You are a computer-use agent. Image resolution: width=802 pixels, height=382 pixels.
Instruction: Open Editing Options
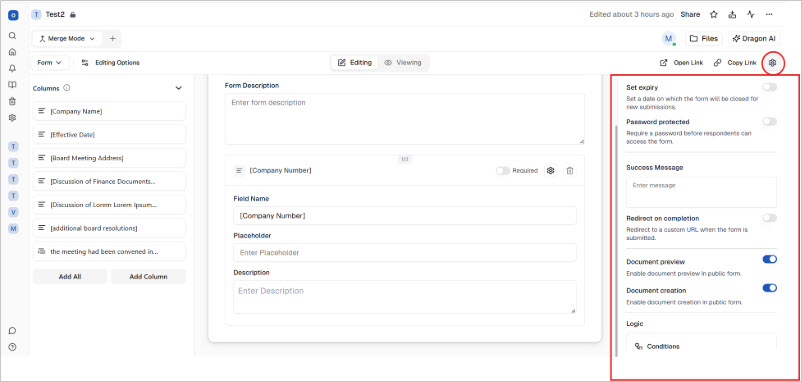click(x=110, y=62)
